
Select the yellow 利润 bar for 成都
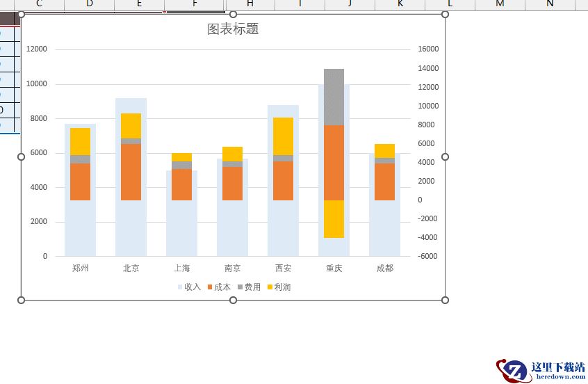click(385, 151)
